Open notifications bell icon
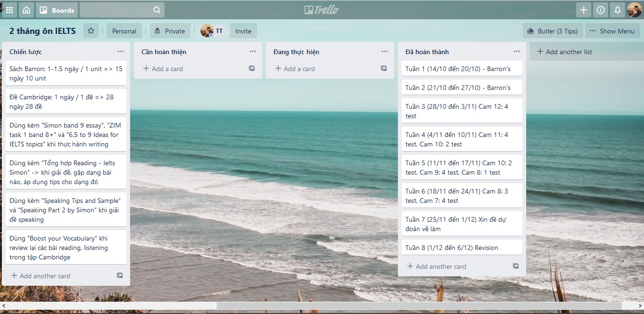This screenshot has width=644, height=314. pos(617,10)
